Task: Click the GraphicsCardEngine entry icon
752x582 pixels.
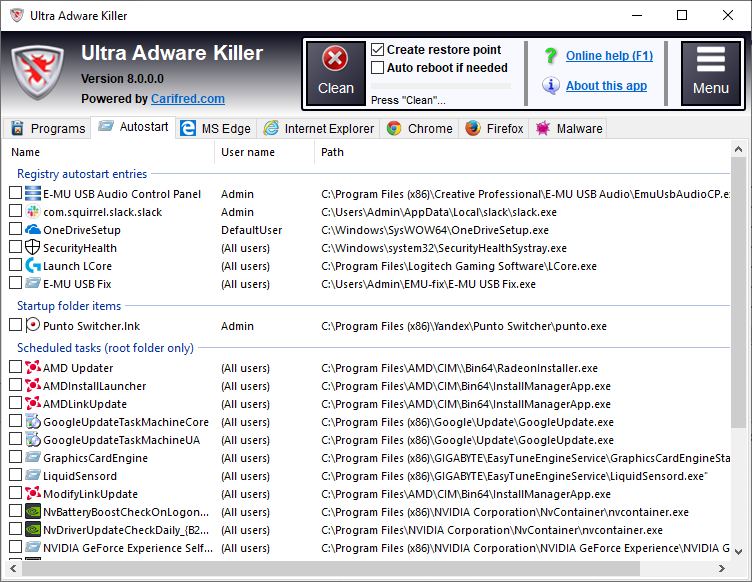Action: pyautogui.click(x=33, y=457)
